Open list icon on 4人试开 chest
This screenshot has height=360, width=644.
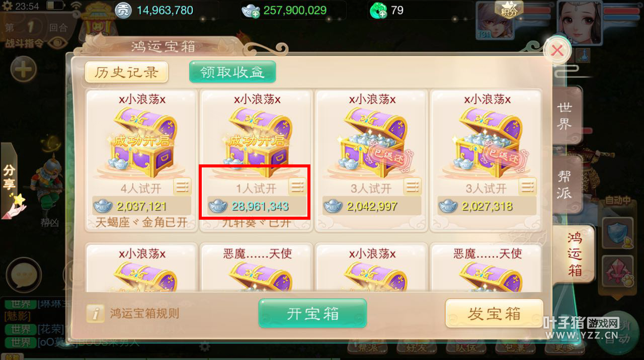[x=182, y=187]
